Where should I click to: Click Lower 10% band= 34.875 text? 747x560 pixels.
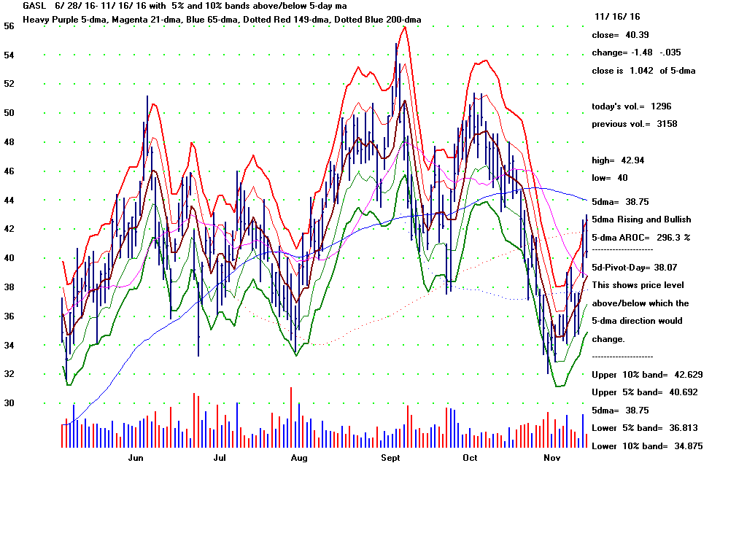tap(647, 446)
